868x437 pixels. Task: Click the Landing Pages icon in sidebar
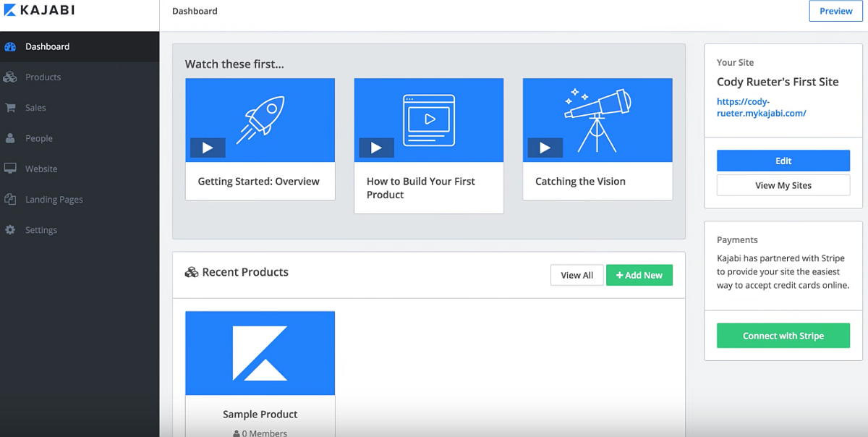pos(10,199)
